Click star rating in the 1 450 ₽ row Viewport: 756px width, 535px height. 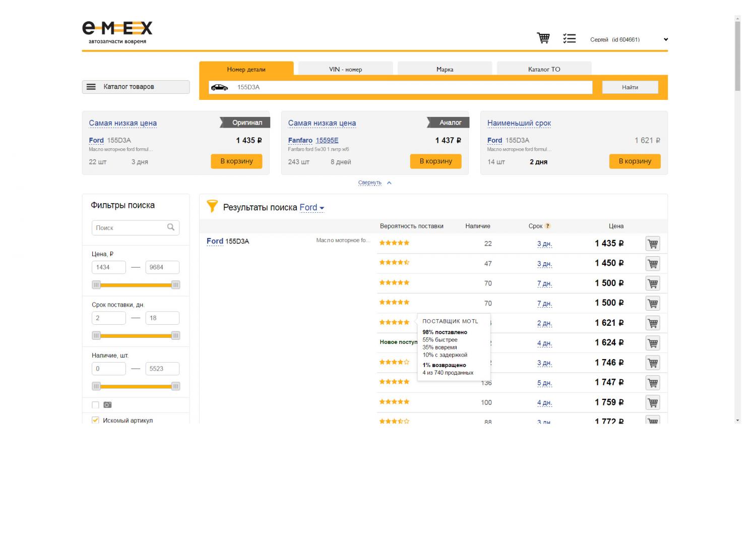pos(394,263)
